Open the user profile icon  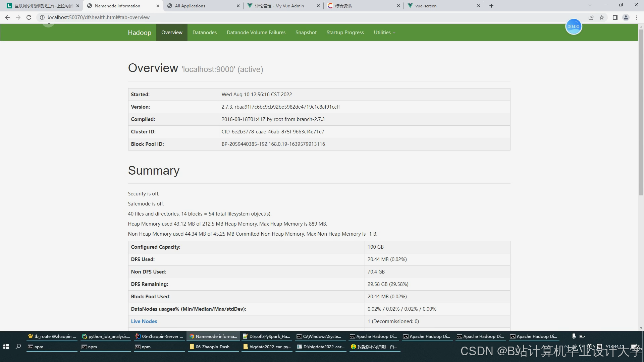(626, 17)
